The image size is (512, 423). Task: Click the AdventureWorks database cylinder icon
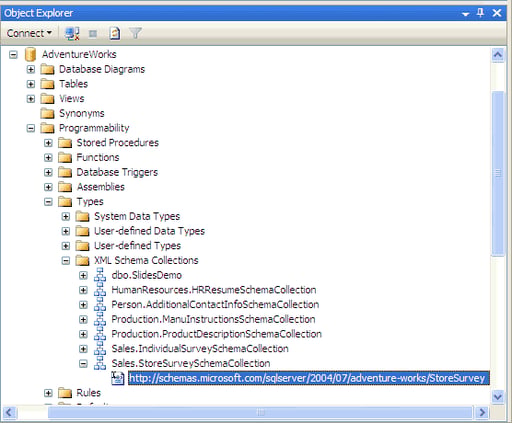click(x=30, y=54)
